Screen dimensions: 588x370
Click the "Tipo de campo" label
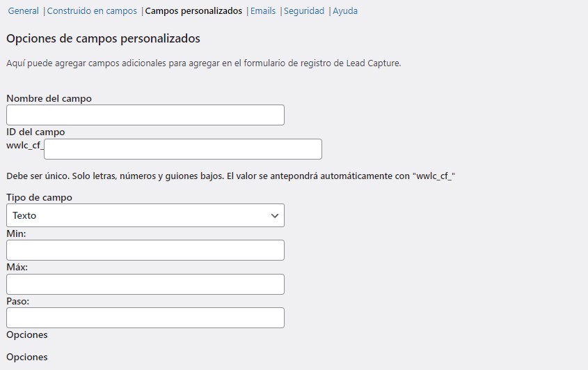[39, 197]
